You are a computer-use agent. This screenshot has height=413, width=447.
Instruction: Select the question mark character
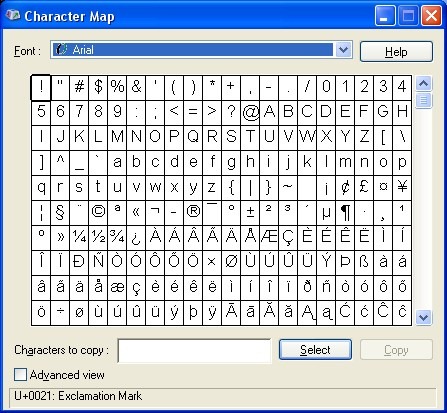[231, 112]
